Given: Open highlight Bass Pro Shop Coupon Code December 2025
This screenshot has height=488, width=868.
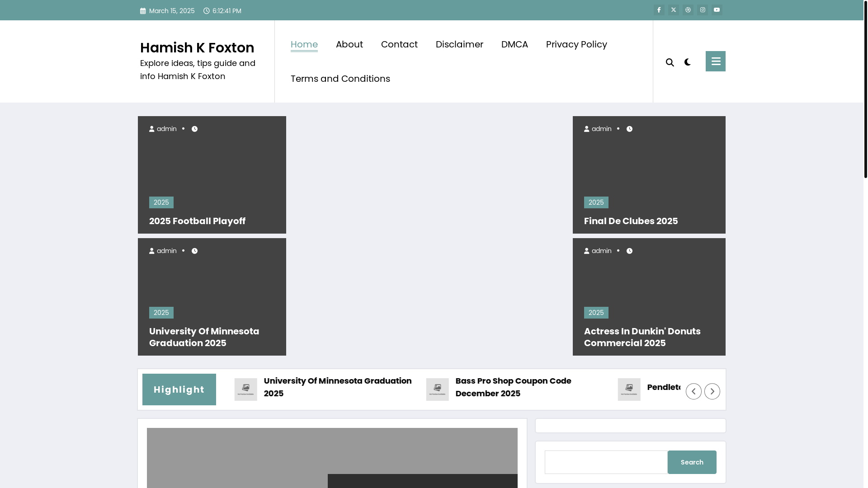Looking at the screenshot, I should [x=513, y=387].
